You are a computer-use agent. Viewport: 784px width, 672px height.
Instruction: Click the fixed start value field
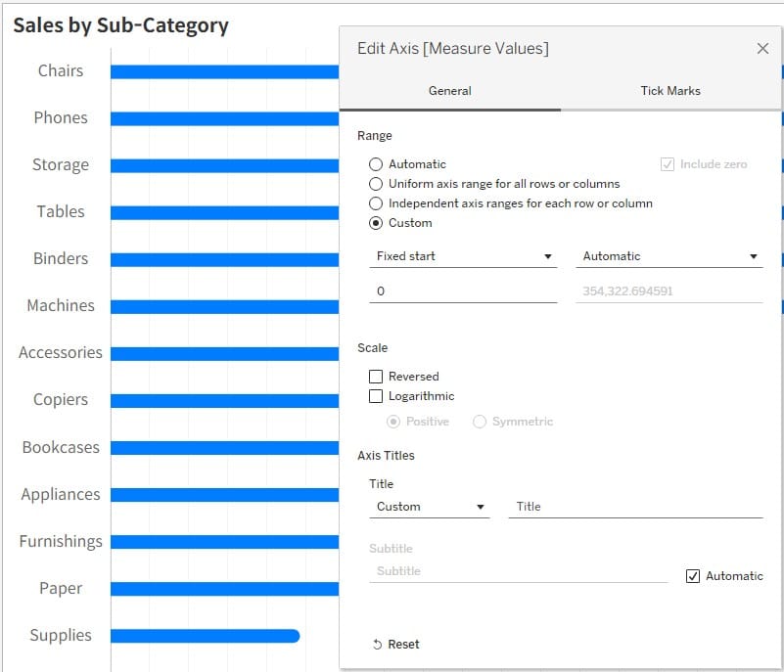click(463, 291)
